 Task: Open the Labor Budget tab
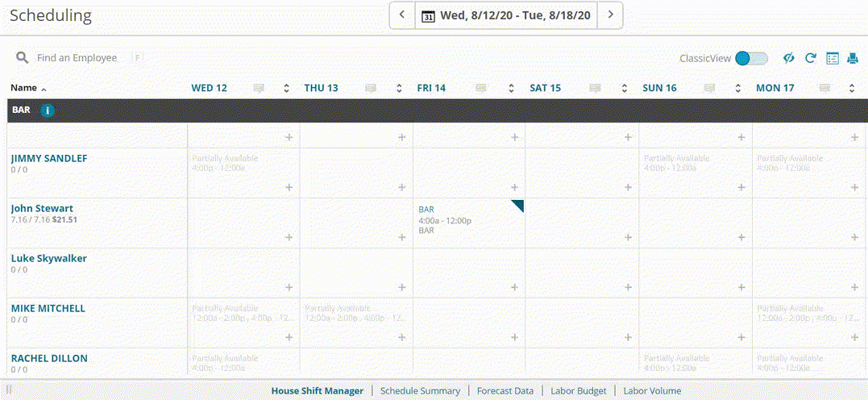click(x=578, y=391)
